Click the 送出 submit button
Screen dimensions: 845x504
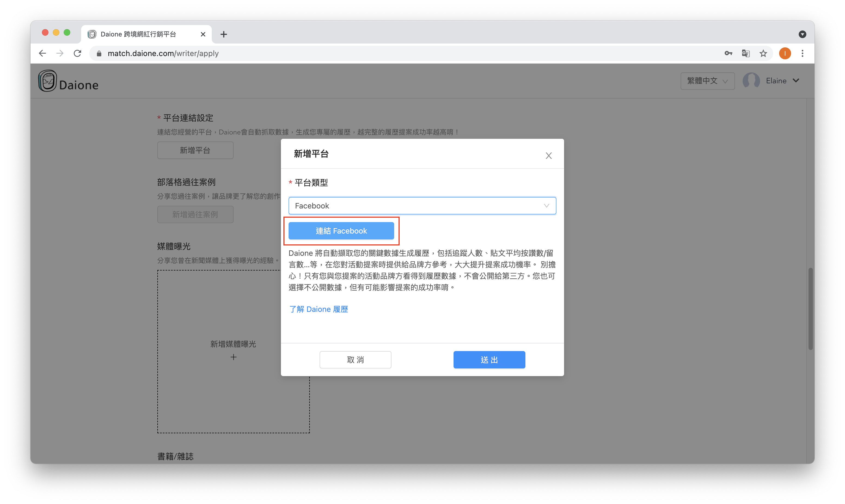pyautogui.click(x=489, y=360)
